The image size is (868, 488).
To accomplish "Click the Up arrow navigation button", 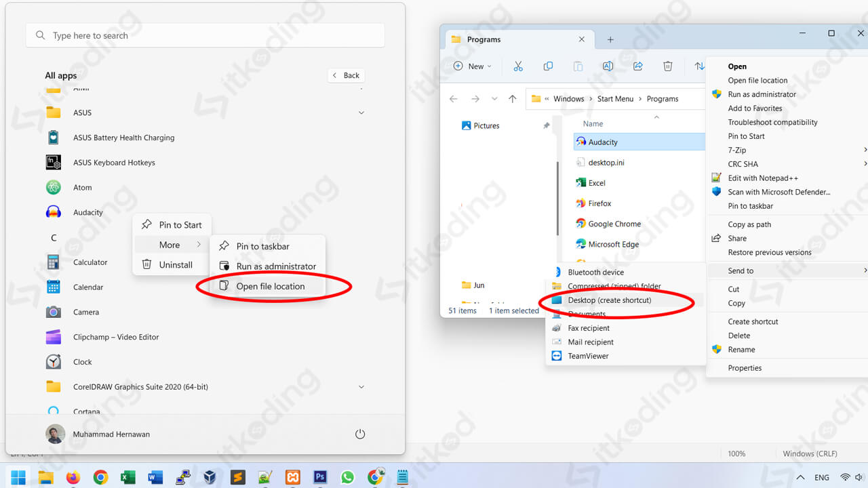I will click(512, 99).
